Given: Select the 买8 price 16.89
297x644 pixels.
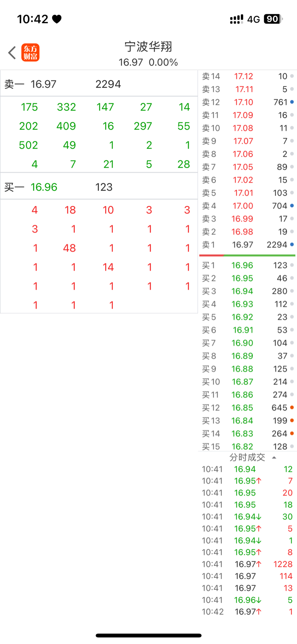Looking at the screenshot, I should coord(242,356).
